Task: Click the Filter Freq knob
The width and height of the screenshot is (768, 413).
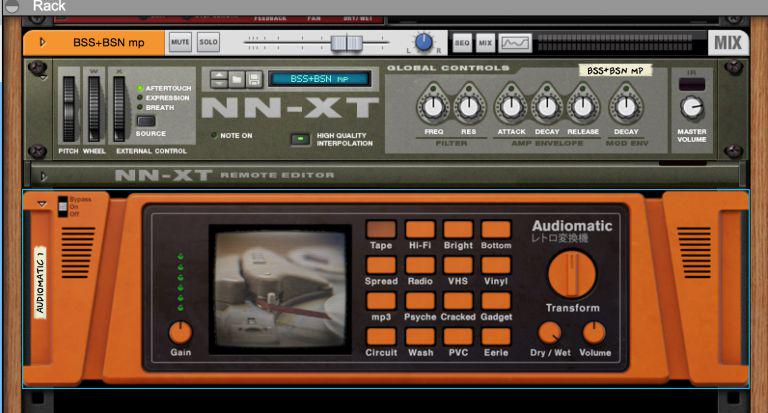Action: [x=433, y=106]
